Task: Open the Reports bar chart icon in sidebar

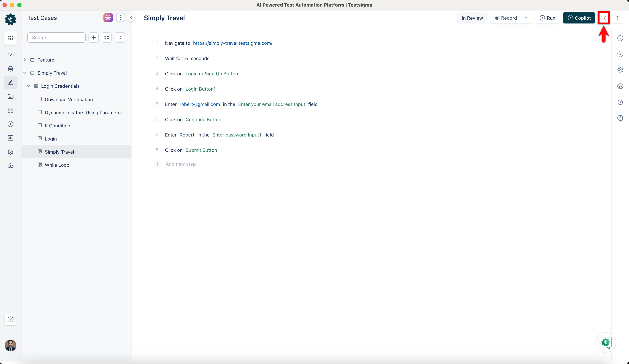Action: click(11, 138)
